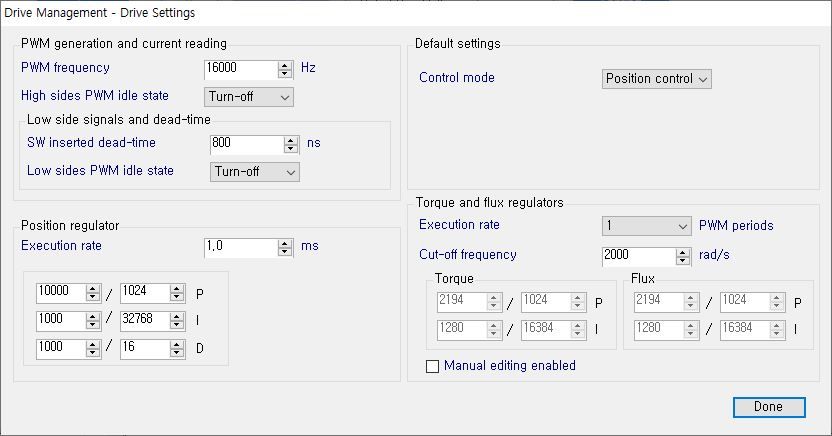The height and width of the screenshot is (436, 832).
Task: Increase Position regulator Execution rate up arrow
Action: 285,243
